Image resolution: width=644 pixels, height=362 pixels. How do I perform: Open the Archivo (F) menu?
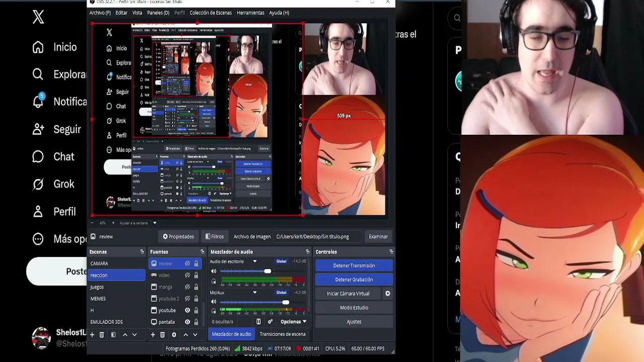(100, 13)
